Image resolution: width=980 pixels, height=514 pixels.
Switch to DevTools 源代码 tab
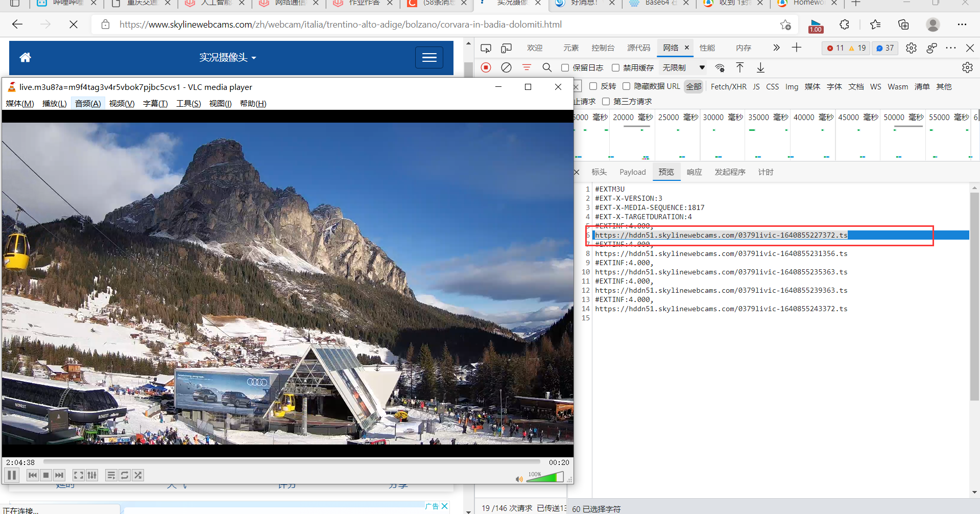coord(639,48)
